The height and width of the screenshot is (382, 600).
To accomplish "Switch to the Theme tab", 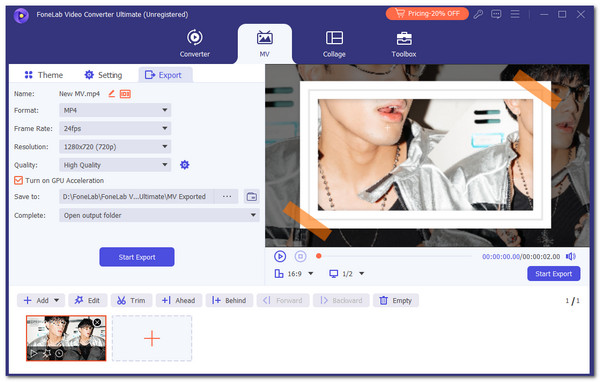I will (43, 75).
